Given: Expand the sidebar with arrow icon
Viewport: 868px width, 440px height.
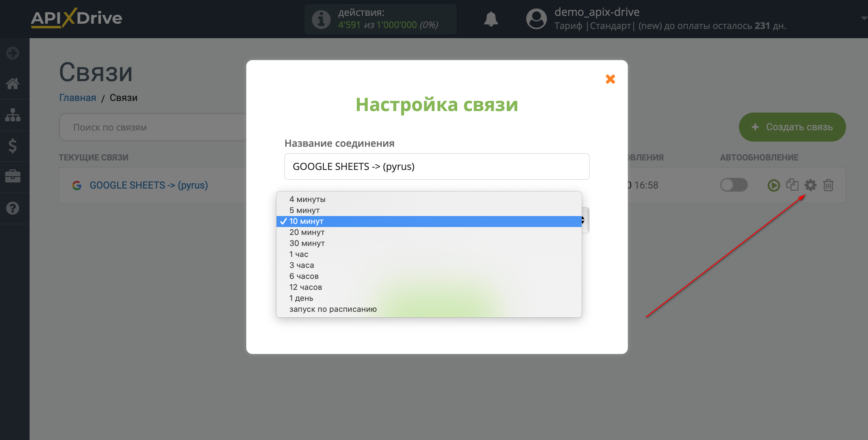Looking at the screenshot, I should coord(13,53).
